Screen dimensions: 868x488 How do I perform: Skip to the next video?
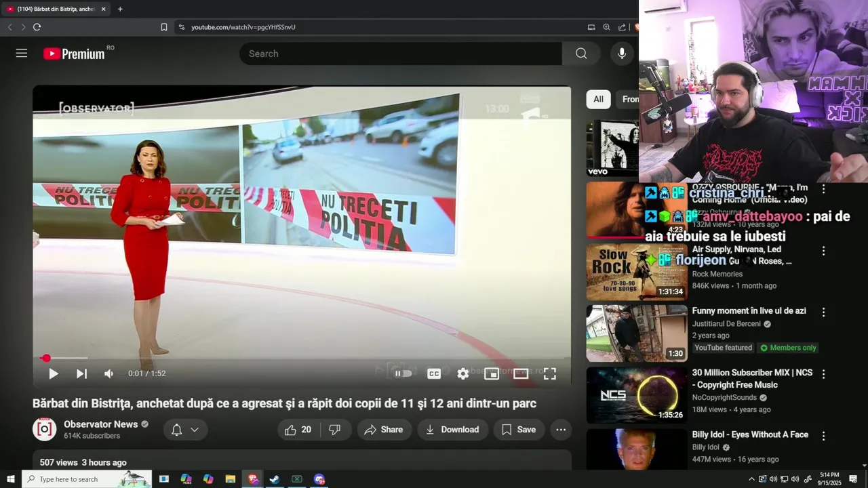tap(81, 373)
